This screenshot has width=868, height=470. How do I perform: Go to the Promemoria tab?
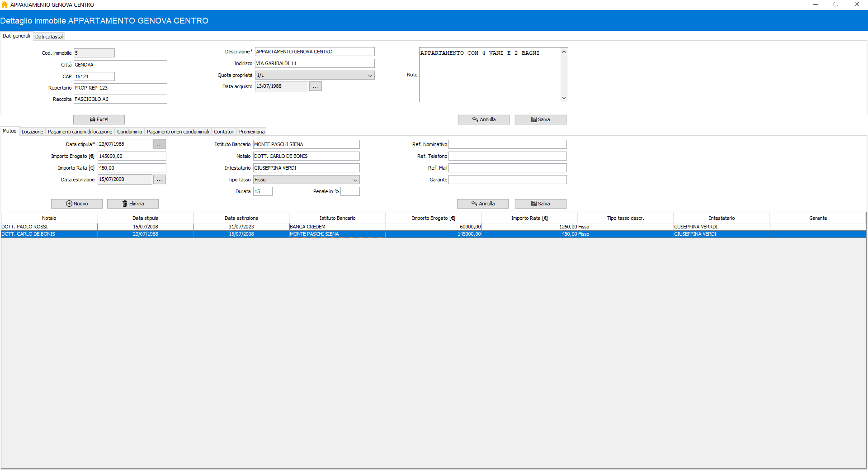[x=251, y=132]
